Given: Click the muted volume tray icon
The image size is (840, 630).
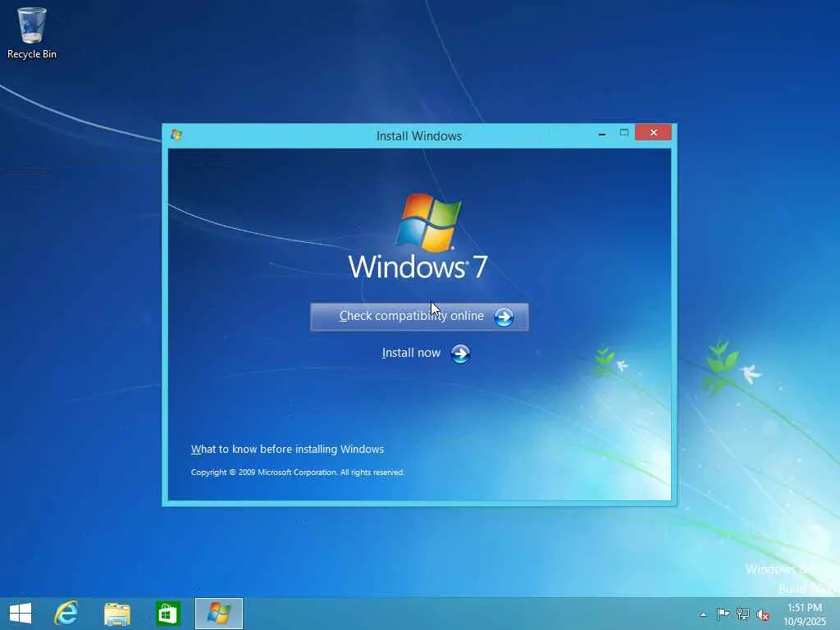Looking at the screenshot, I should [763, 614].
